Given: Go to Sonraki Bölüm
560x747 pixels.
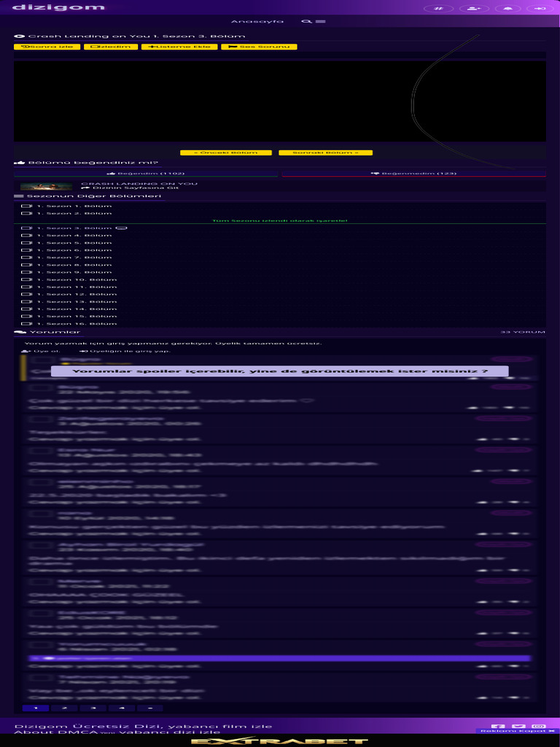Looking at the screenshot, I should pos(325,152).
